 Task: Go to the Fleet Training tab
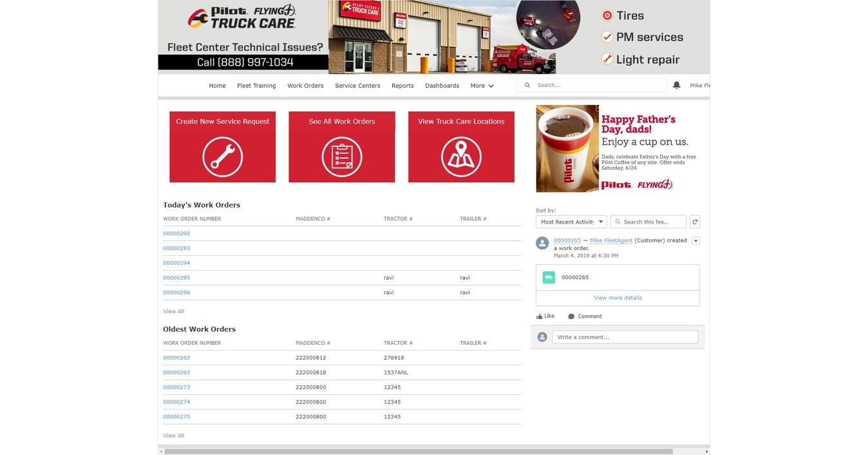coord(256,86)
